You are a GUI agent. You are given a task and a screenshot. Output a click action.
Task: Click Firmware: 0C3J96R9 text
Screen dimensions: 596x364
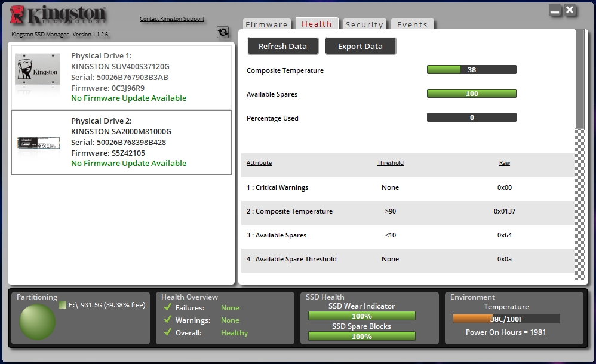pos(107,88)
